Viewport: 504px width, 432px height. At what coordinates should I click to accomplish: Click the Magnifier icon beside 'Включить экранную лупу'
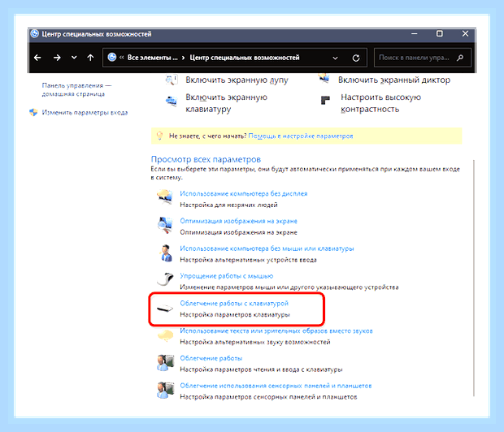[172, 80]
